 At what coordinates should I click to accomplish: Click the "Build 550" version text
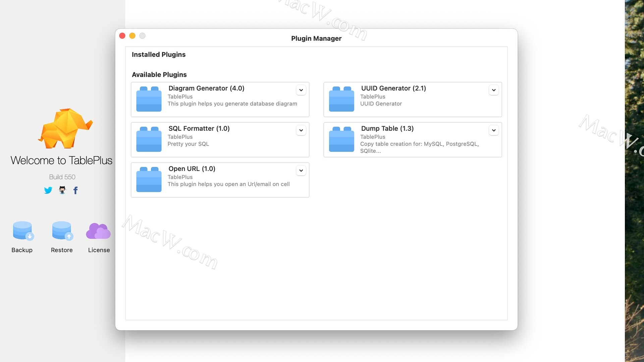point(62,177)
